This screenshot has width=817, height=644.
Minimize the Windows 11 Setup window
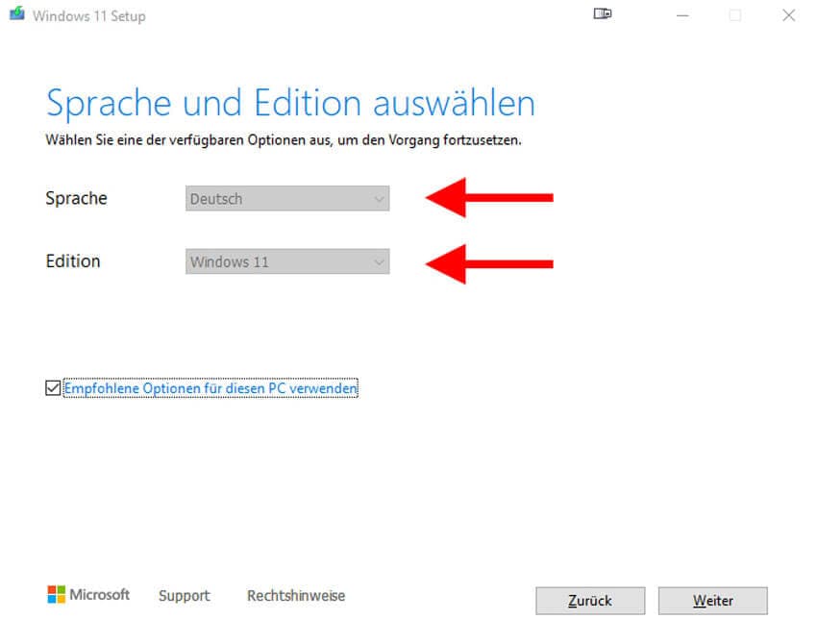pos(682,15)
